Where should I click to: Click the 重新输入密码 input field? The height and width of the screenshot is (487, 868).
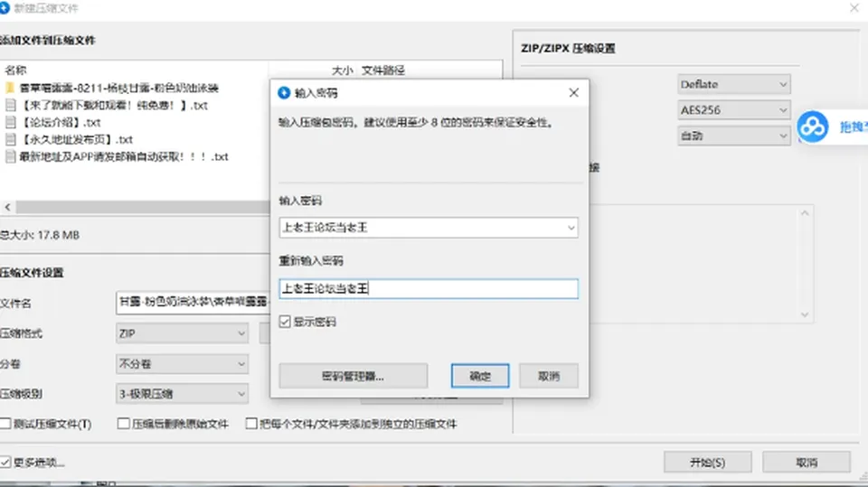429,289
